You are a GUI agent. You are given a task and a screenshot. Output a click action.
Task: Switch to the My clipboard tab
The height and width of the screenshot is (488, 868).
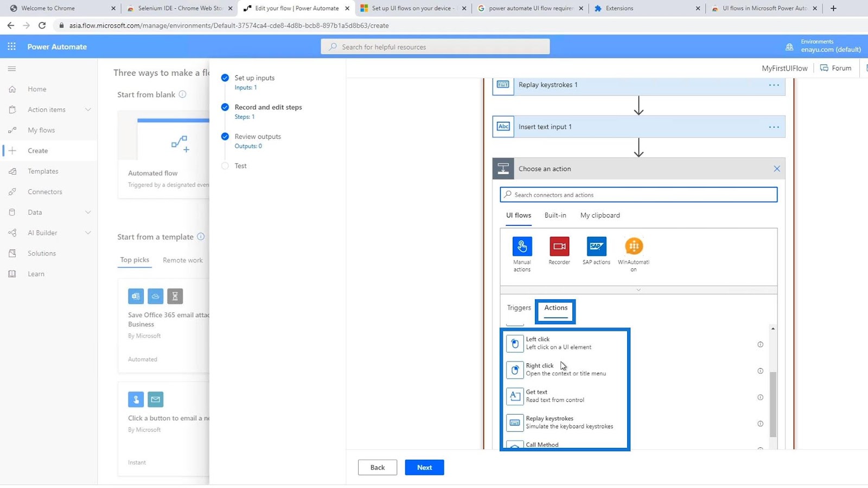click(600, 215)
